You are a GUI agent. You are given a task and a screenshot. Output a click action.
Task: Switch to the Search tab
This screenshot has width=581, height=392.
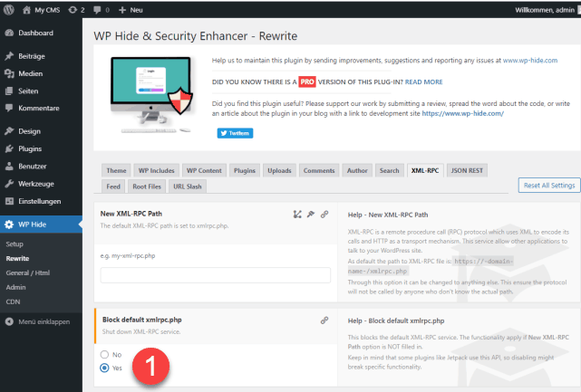pos(390,170)
